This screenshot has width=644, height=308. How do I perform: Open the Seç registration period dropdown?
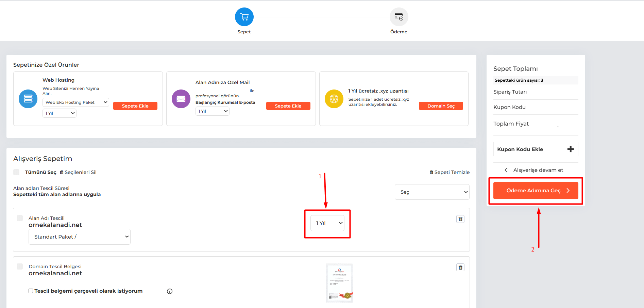click(x=432, y=192)
